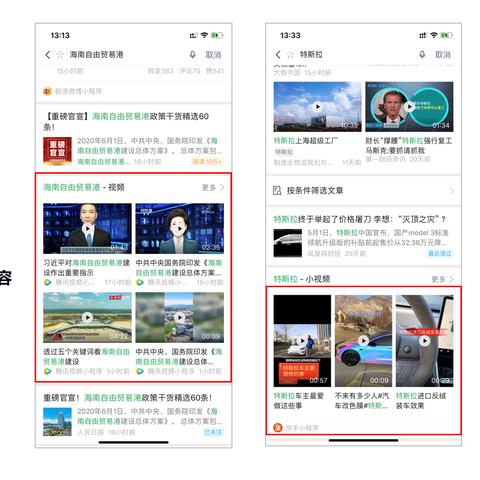Tap 特斯拉 search input field
The width and height of the screenshot is (480, 480).
357,55
